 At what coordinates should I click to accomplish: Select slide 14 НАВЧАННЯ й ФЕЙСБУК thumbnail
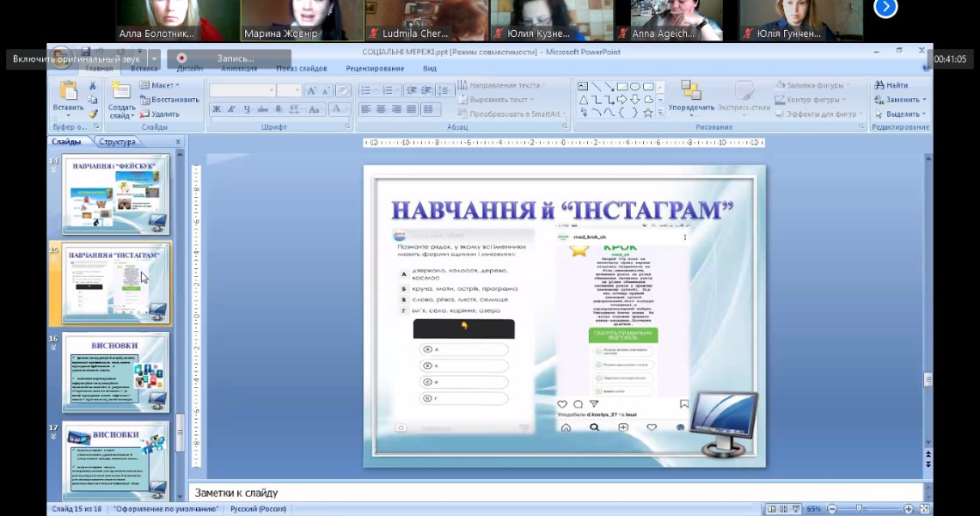click(x=116, y=194)
